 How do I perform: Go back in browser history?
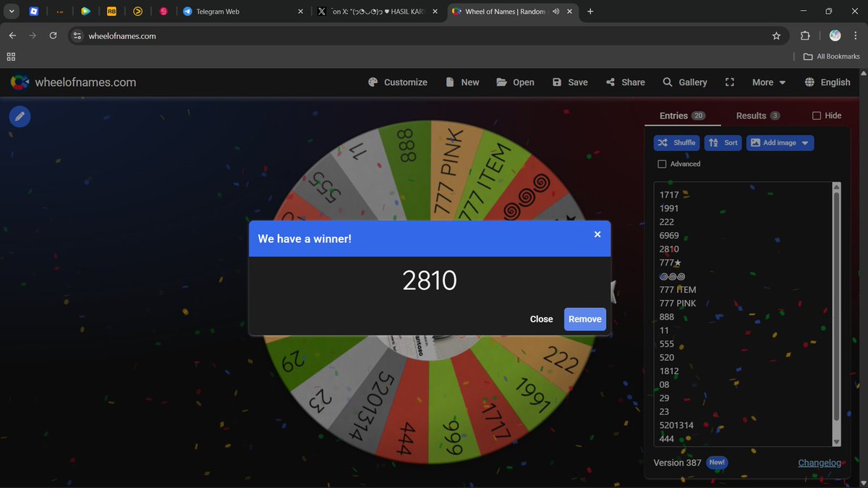click(12, 35)
